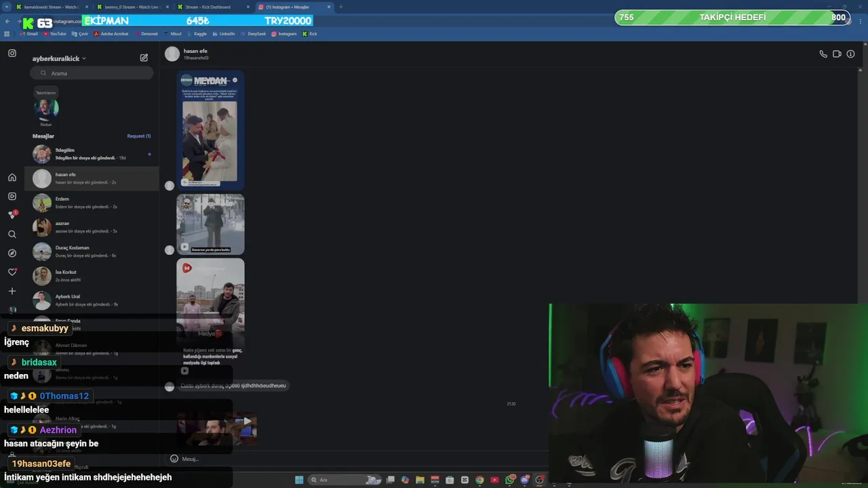
Task: Open CapCut from the taskbar
Action: point(465,480)
